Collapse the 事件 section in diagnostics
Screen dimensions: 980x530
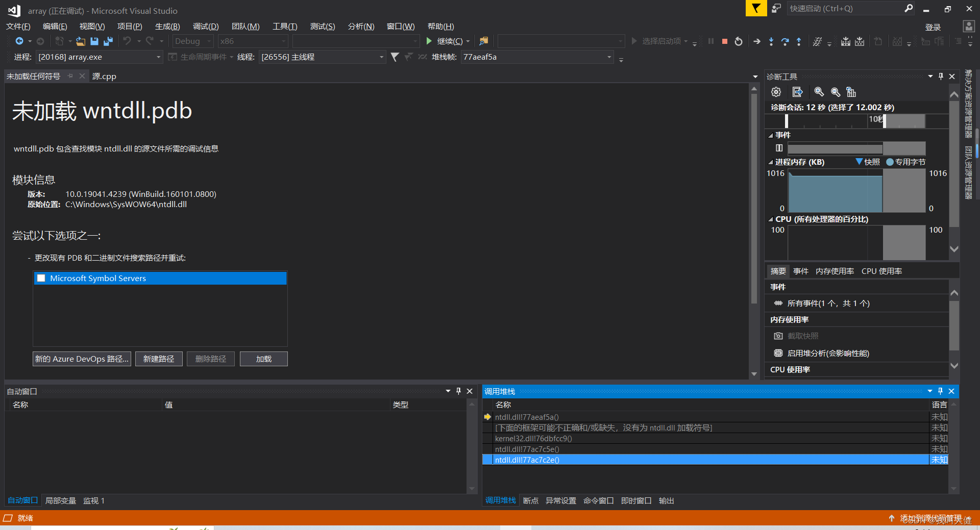pos(771,135)
